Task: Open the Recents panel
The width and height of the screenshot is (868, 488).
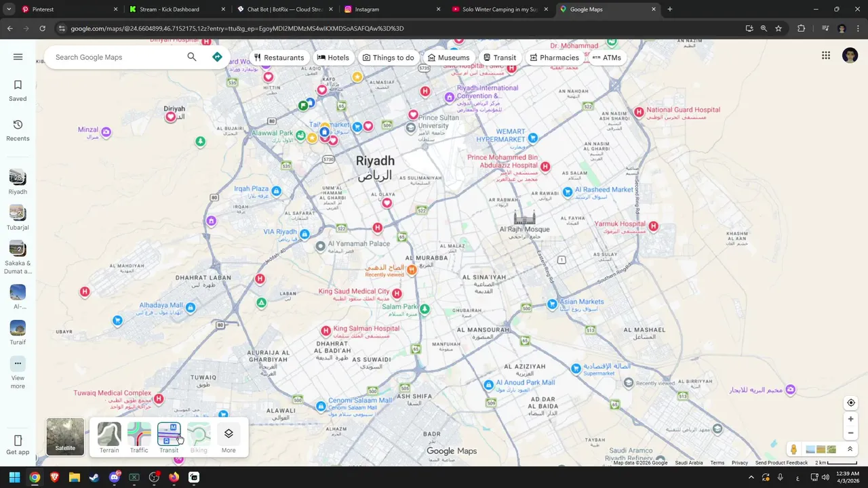Action: [18, 130]
